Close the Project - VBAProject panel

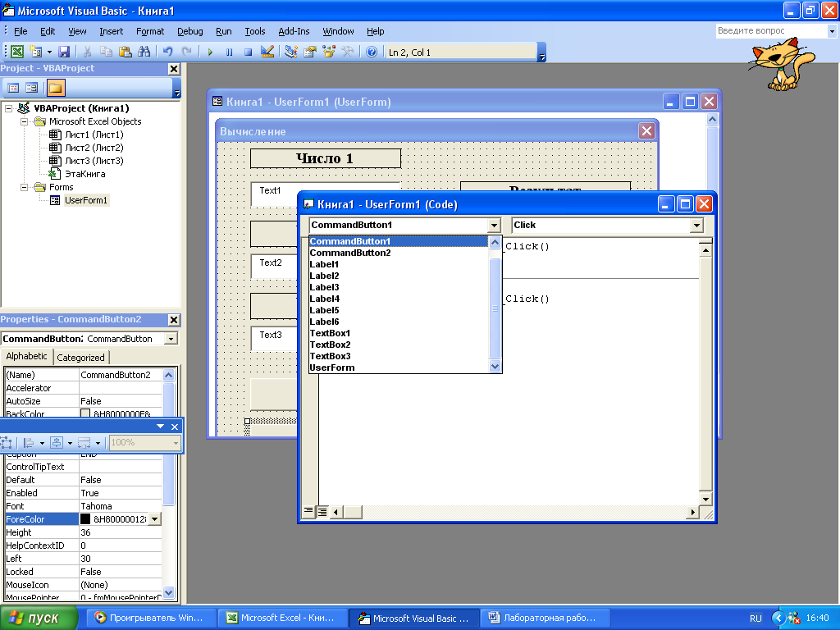[x=174, y=69]
